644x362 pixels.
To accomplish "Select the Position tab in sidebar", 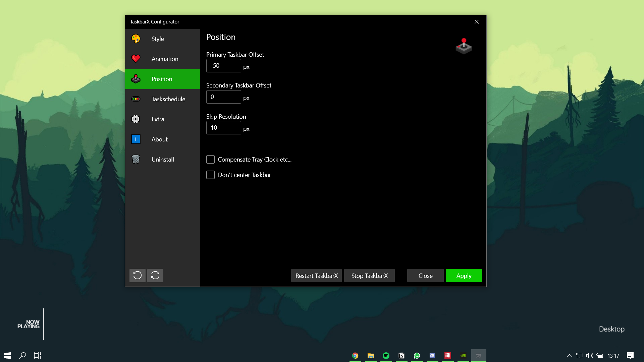I will [x=163, y=79].
